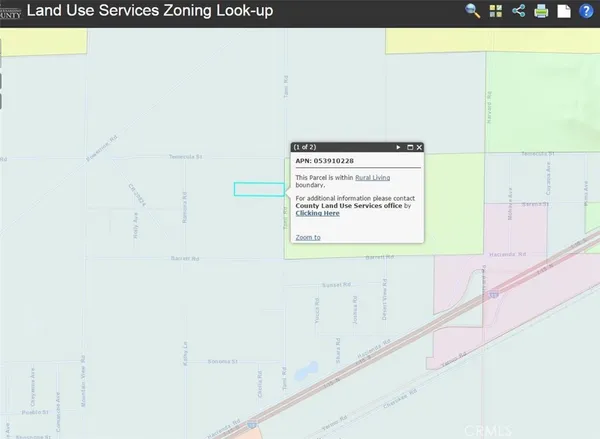This screenshot has height=439, width=600.
Task: Click the Land Use Services title
Action: [x=150, y=12]
